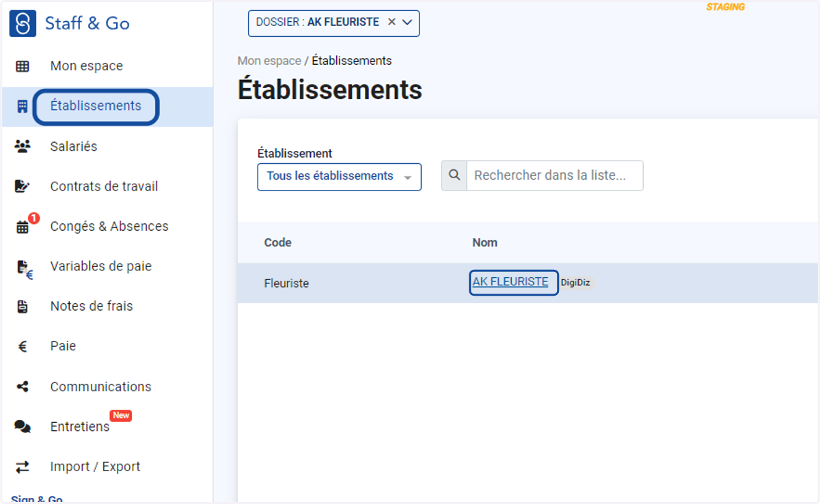This screenshot has width=820, height=504.
Task: Click the Fleuriste code cell
Action: [286, 283]
